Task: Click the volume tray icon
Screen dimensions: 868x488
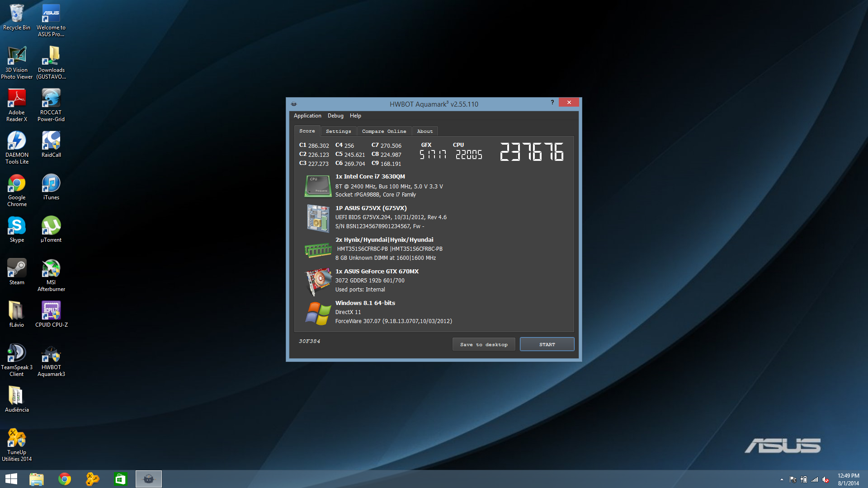Action: coord(826,479)
